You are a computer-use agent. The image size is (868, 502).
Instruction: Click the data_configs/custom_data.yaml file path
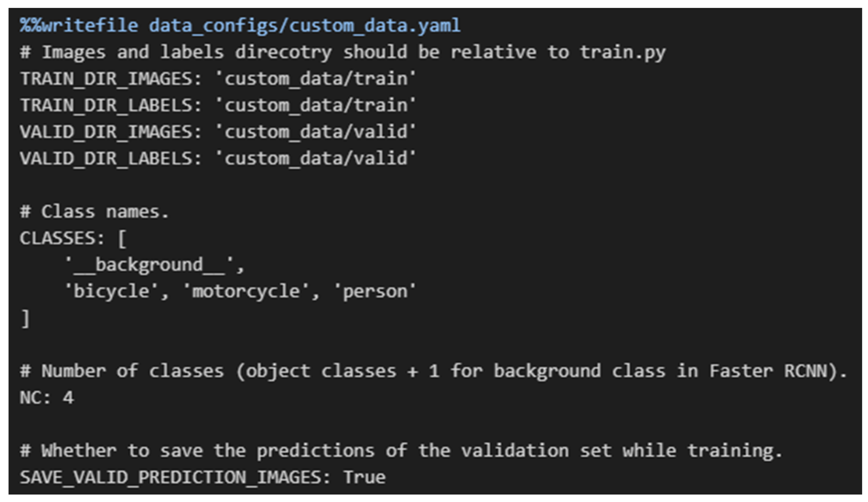[x=304, y=26]
